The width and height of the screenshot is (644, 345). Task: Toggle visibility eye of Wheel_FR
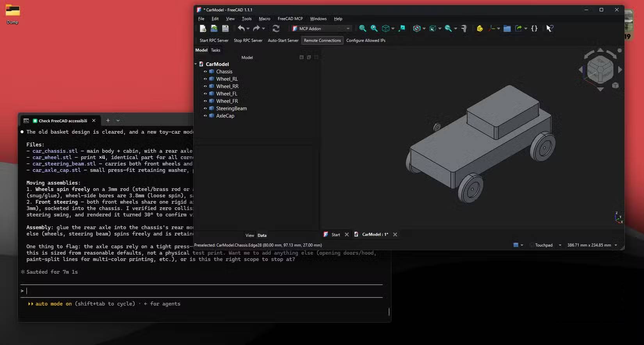coord(205,101)
